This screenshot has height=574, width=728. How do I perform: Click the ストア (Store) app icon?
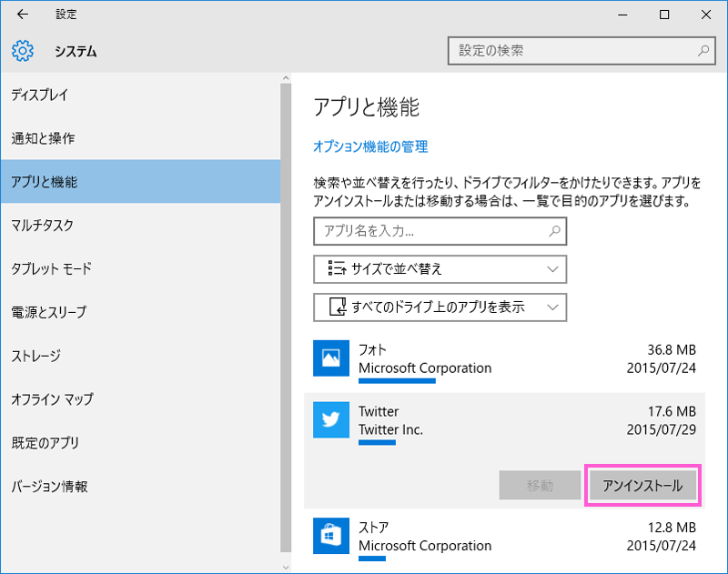[331, 537]
